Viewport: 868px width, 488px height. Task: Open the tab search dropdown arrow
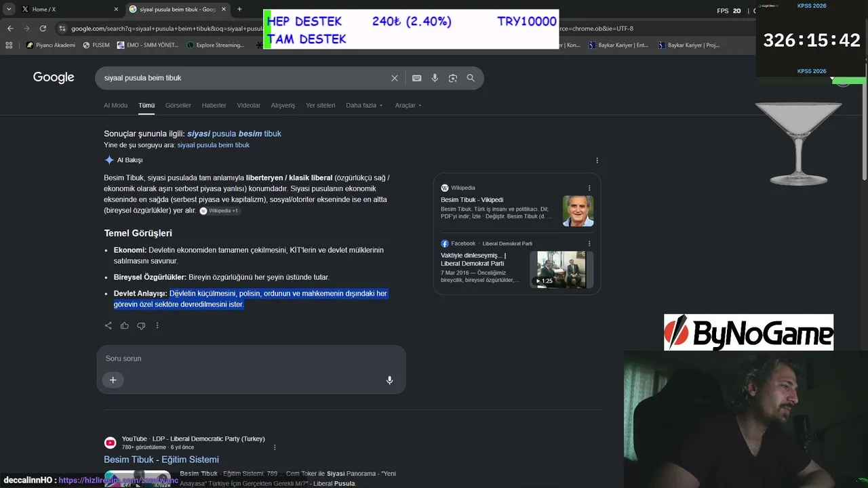(x=9, y=9)
